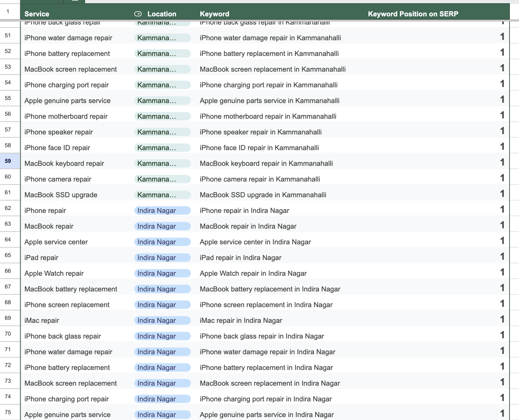This screenshot has height=420, width=519.
Task: Open Indira Nagar dropdown in row 73
Action: click(x=162, y=383)
